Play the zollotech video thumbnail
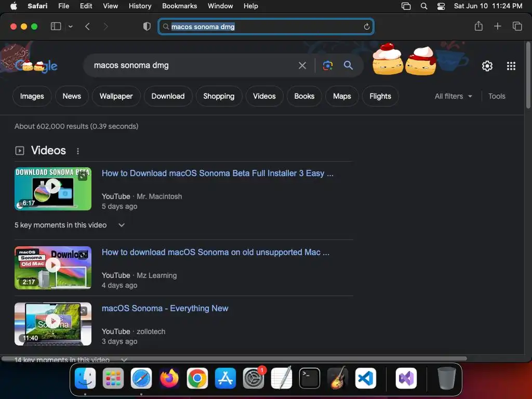This screenshot has width=532, height=399. click(x=53, y=324)
